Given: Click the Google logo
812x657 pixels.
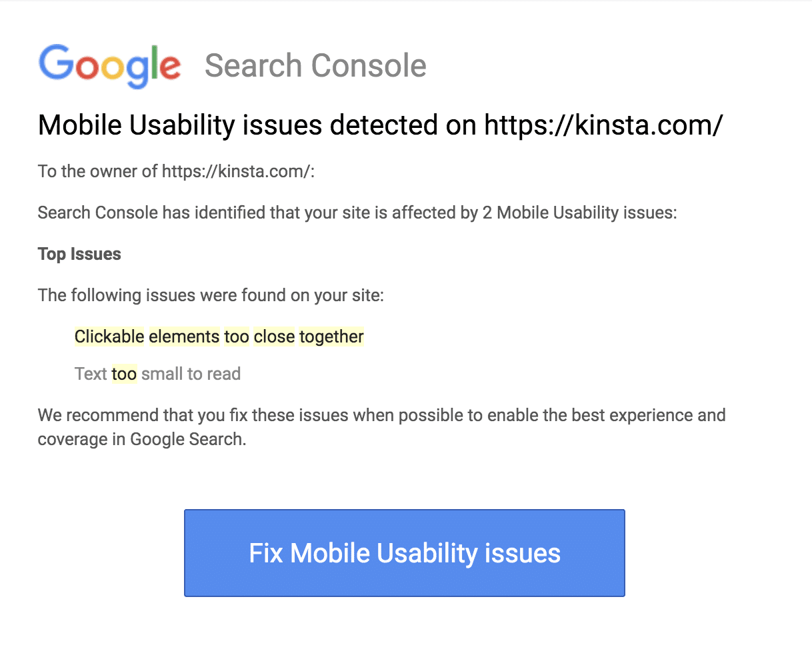Looking at the screenshot, I should pos(109,65).
